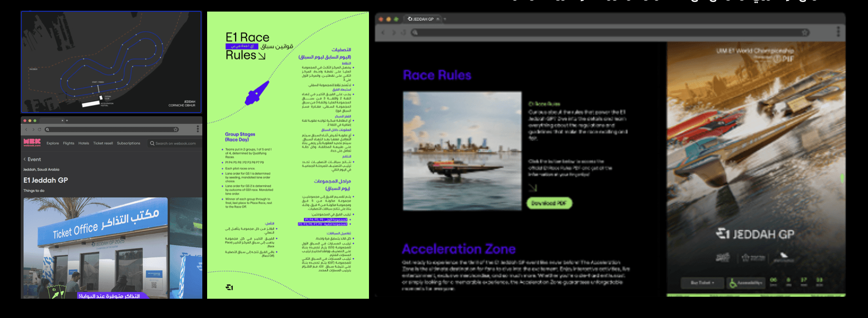Close the JEDDAH GP tab
Viewport: 868px width, 318px height.
438,19
